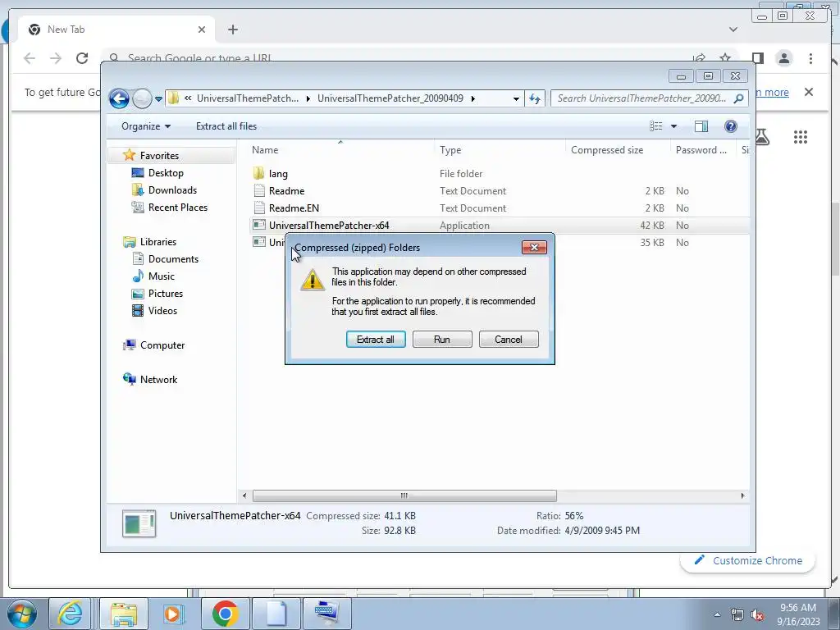The image size is (840, 630).
Task: Open Downloads in Favorites
Action: (172, 189)
